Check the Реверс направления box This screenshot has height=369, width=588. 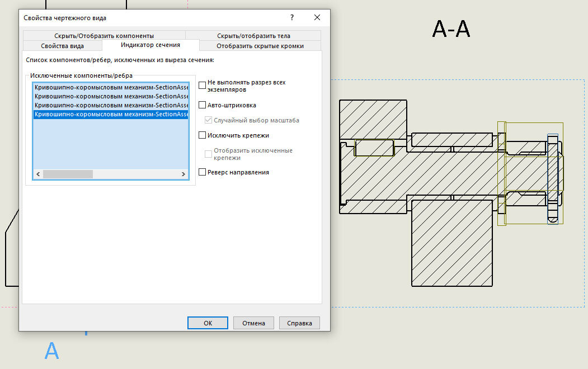point(202,172)
